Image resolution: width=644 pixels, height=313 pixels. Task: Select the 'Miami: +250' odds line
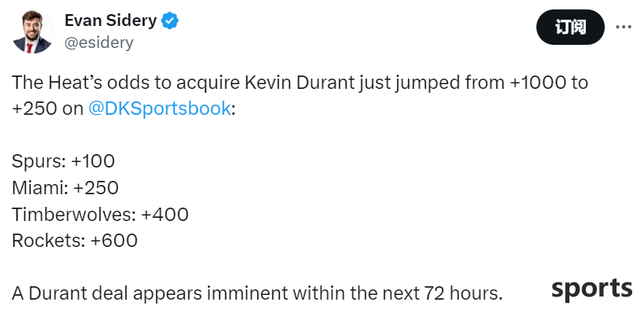(x=65, y=188)
